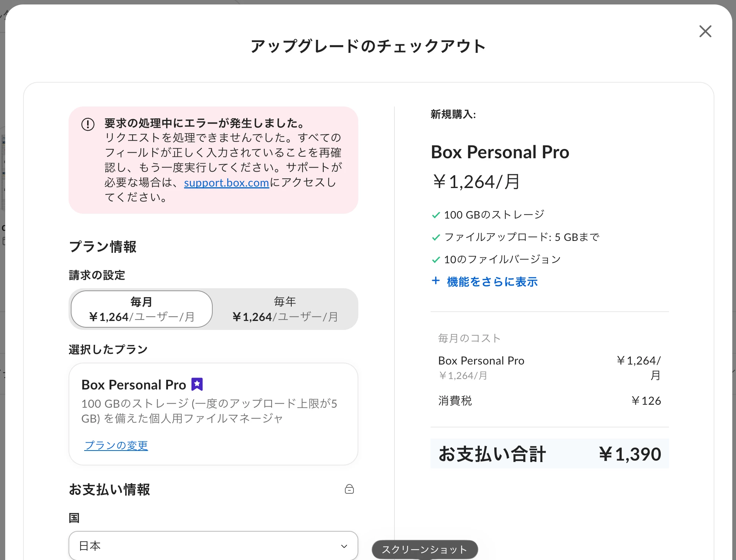This screenshot has width=736, height=560.
Task: Click the 消費税 label
Action: pos(455,401)
